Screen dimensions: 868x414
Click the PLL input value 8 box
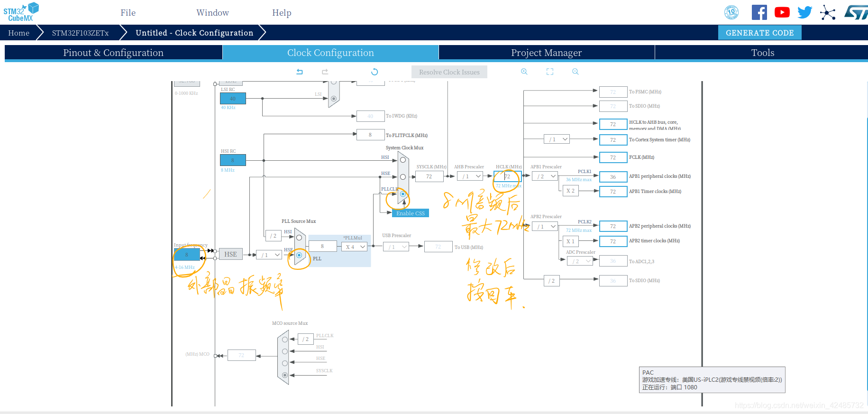pyautogui.click(x=322, y=247)
